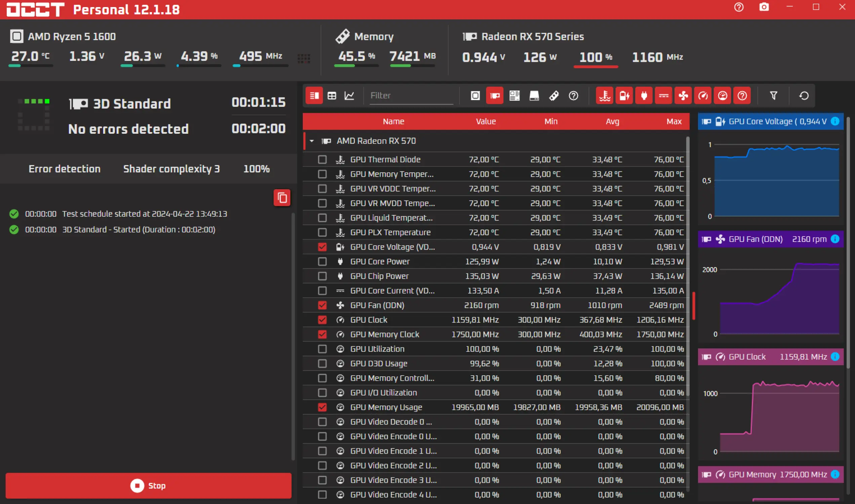Open the help question mark in title bar
The width and height of the screenshot is (855, 504).
coord(739,7)
